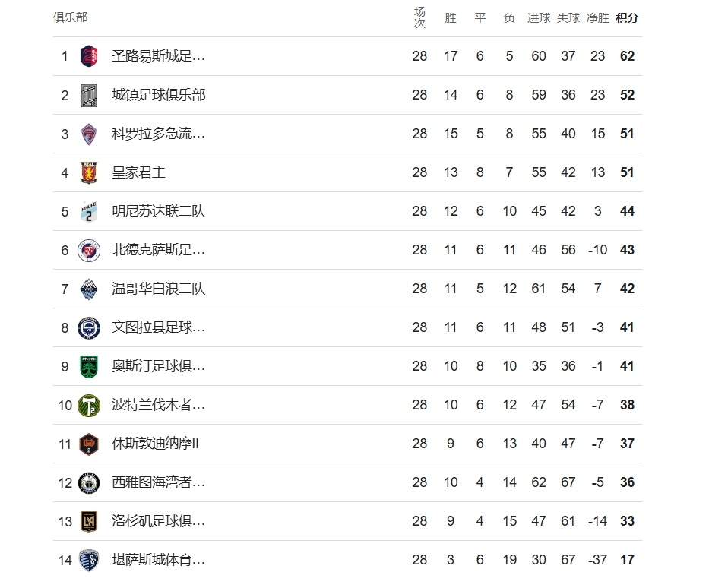Click the 俱乐部 column header
The width and height of the screenshot is (709, 588).
(x=70, y=18)
